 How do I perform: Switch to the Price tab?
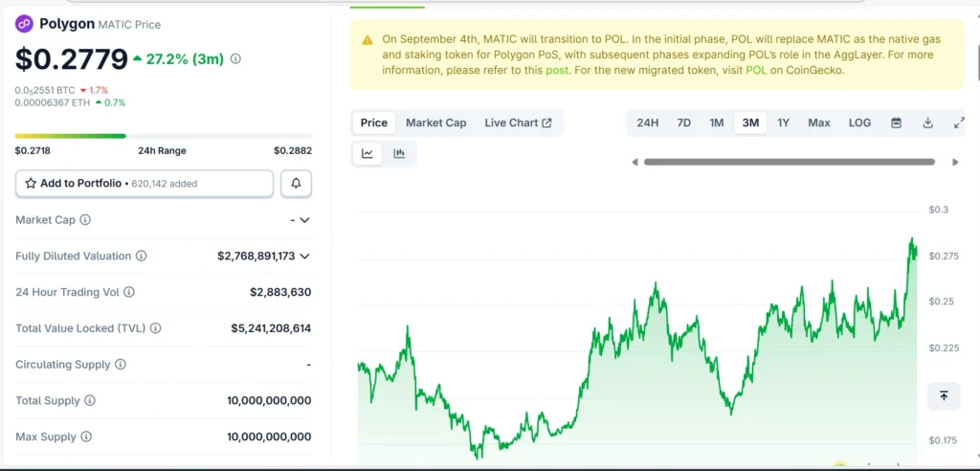[374, 123]
